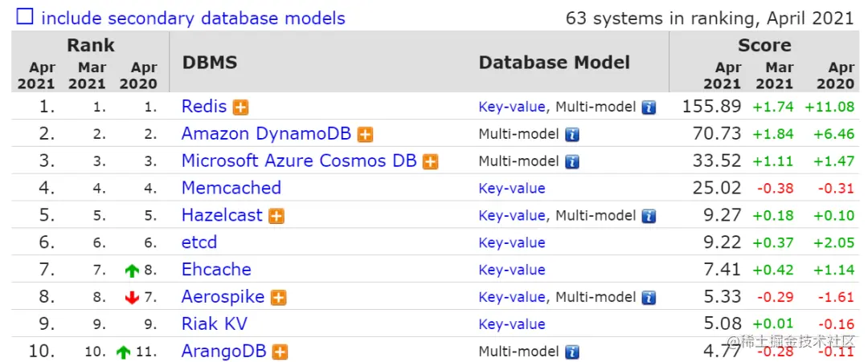868x362 pixels.
Task: Open the Ehcache DBMS link
Action: 216,270
